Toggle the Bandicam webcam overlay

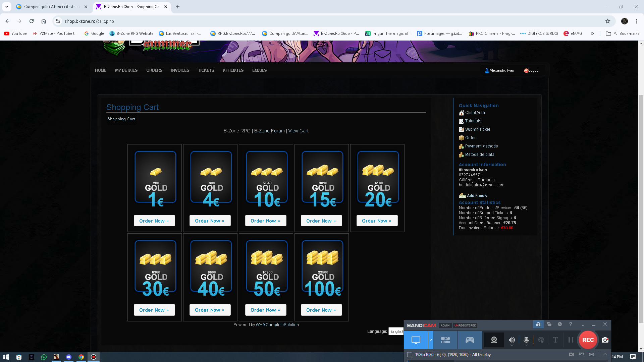pyautogui.click(x=494, y=340)
